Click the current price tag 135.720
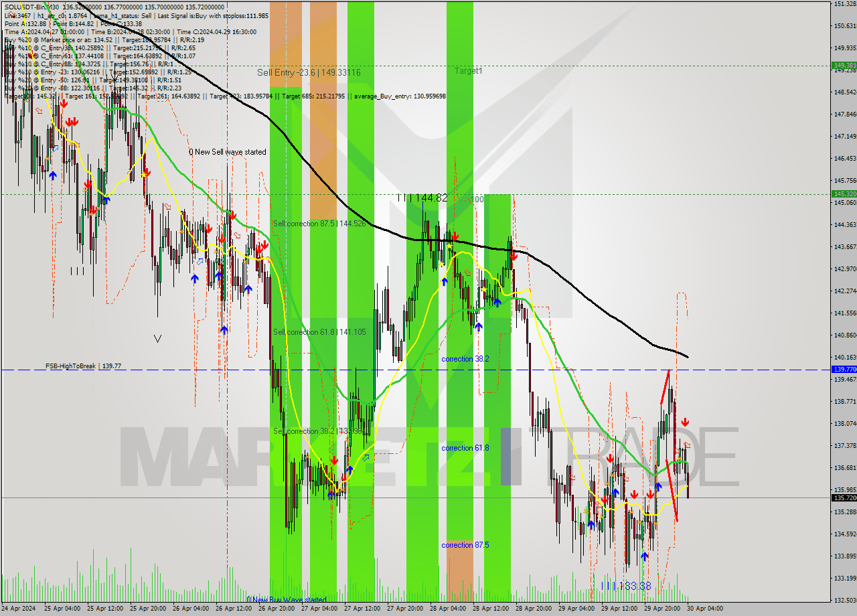 click(844, 497)
